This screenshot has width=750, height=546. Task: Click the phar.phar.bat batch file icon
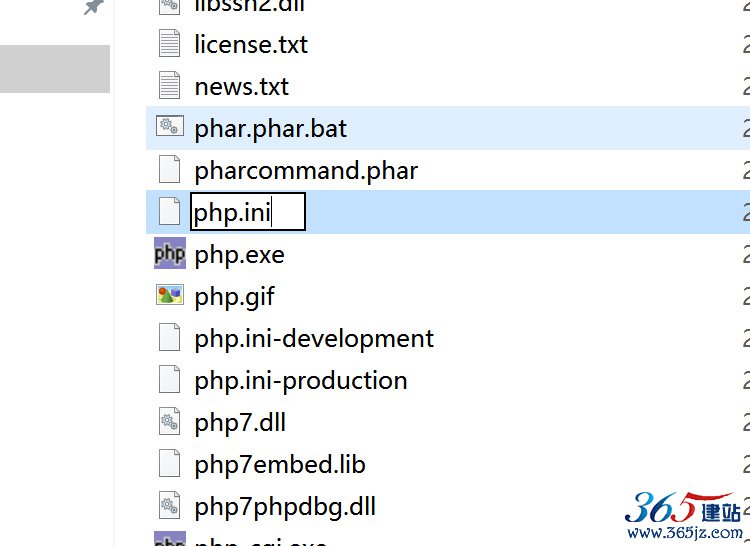[x=169, y=126]
